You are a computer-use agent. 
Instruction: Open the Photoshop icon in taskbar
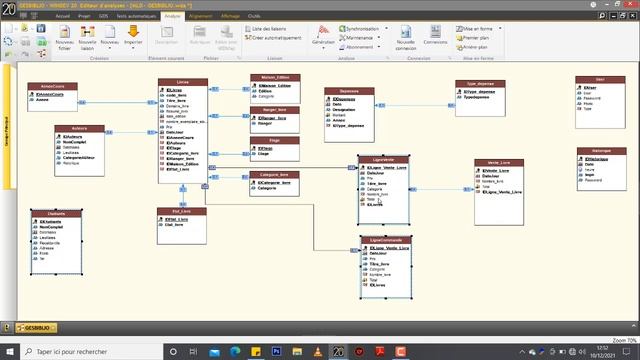tap(276, 351)
